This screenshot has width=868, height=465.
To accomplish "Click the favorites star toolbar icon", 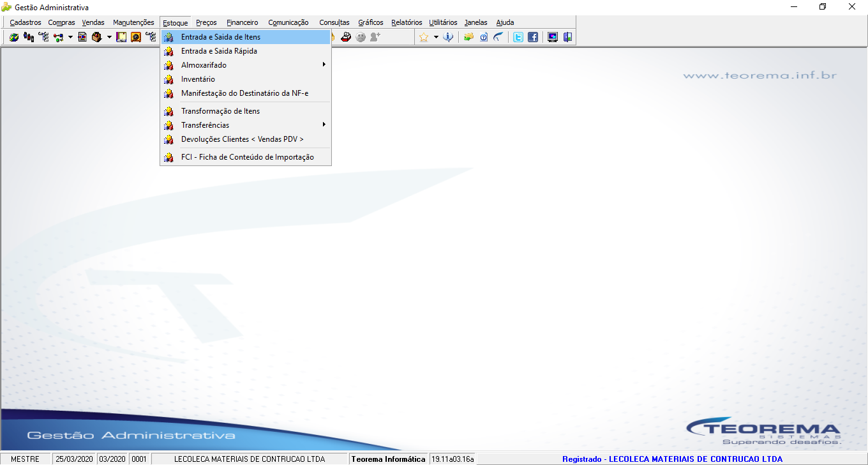I will point(424,37).
